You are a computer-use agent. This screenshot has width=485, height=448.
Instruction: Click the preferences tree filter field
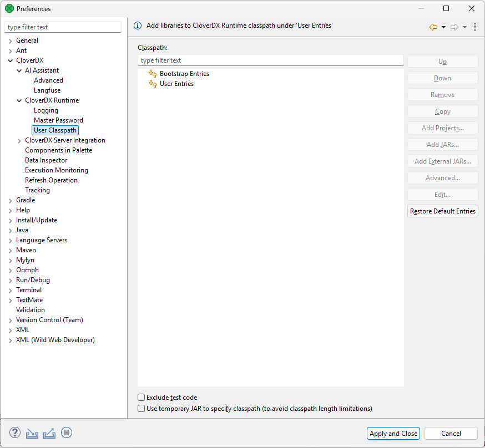click(63, 27)
